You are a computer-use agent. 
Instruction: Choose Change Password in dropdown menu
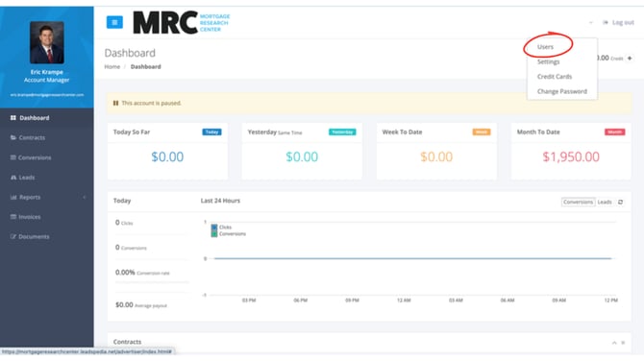click(562, 91)
